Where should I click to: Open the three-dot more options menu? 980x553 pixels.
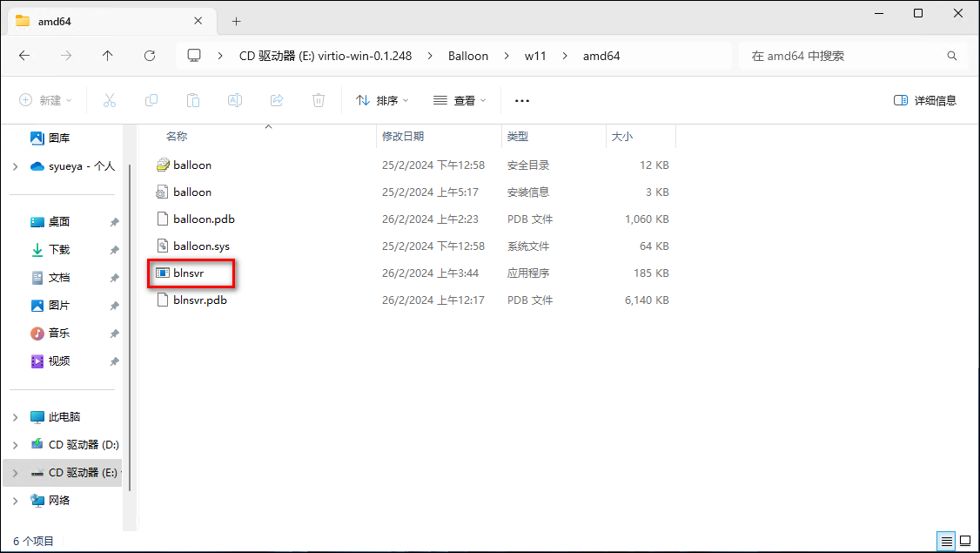click(522, 100)
